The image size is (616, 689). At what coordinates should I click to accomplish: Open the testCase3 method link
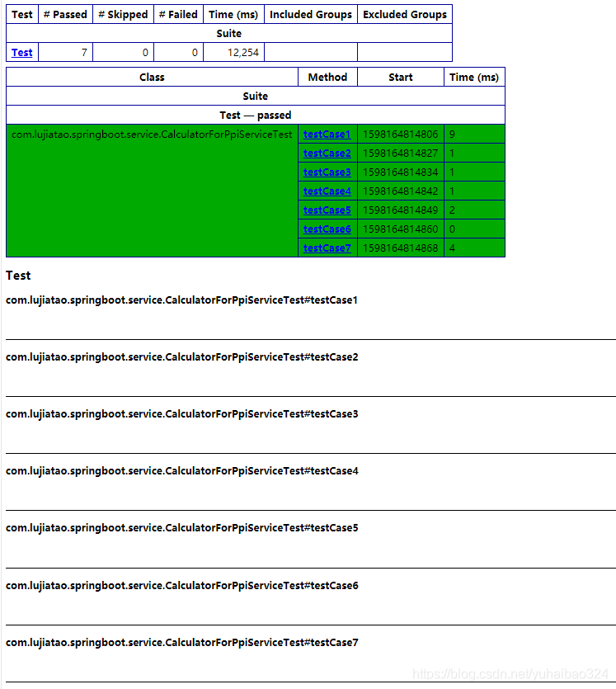327,172
